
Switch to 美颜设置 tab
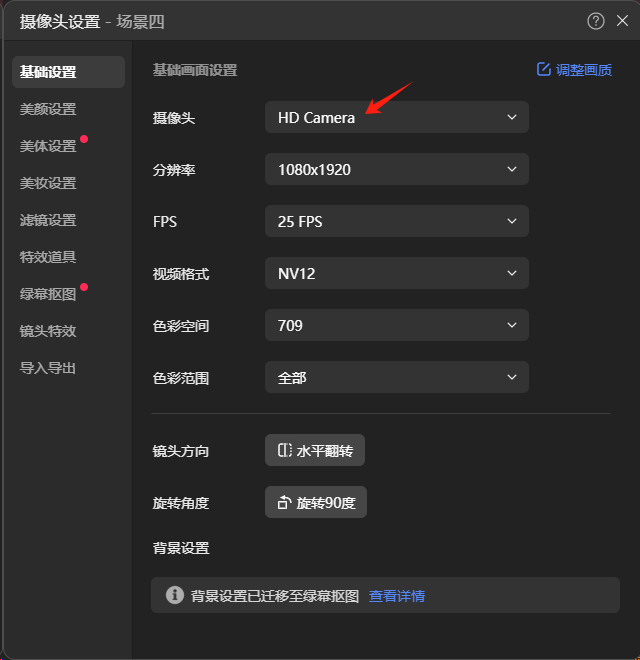pos(48,109)
